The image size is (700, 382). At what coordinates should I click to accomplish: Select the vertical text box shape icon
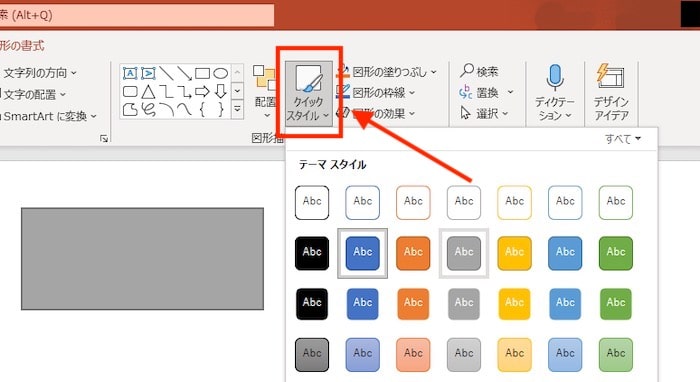click(148, 73)
